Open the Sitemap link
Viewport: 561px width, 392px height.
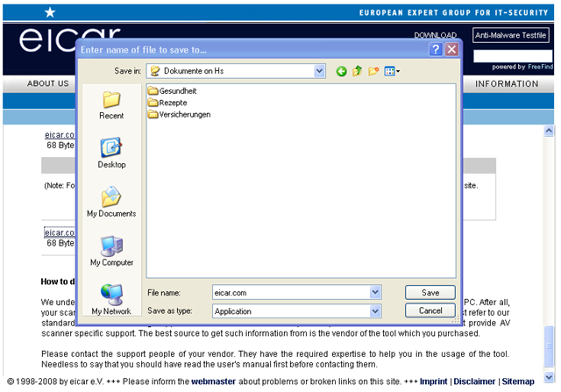click(x=518, y=381)
